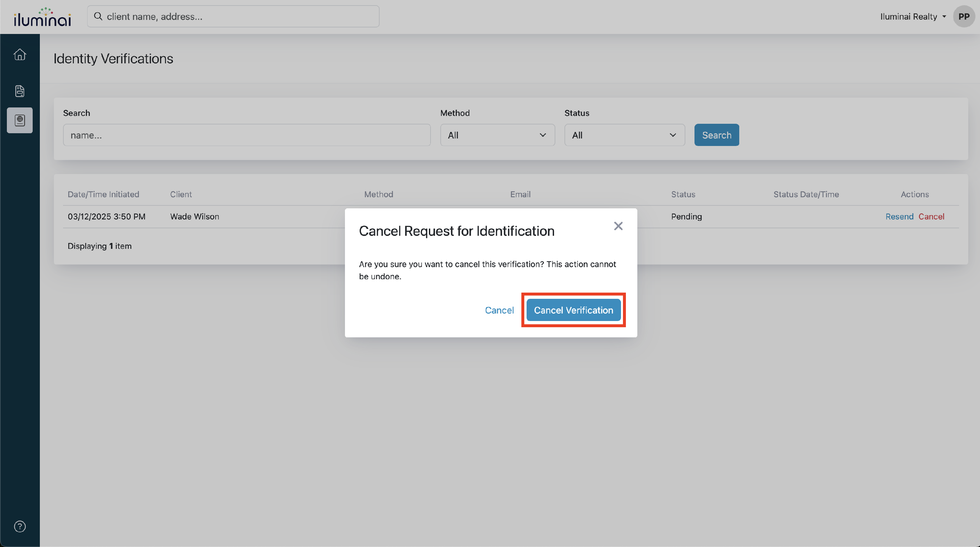Viewport: 980px width, 547px height.
Task: Click the Wade Wilson client cell
Action: [x=194, y=217]
